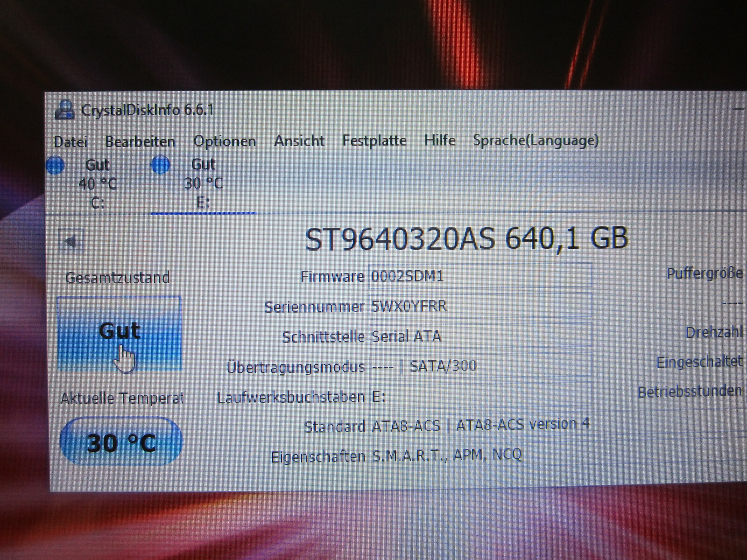
Task: Open the Sprache(Language) menu
Action: [x=536, y=140]
